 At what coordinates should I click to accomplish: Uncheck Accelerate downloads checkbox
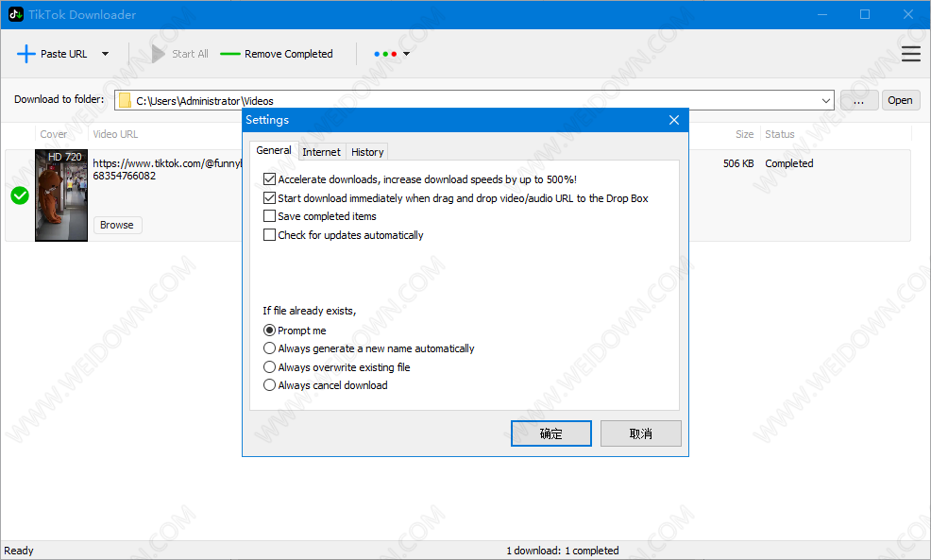point(269,178)
